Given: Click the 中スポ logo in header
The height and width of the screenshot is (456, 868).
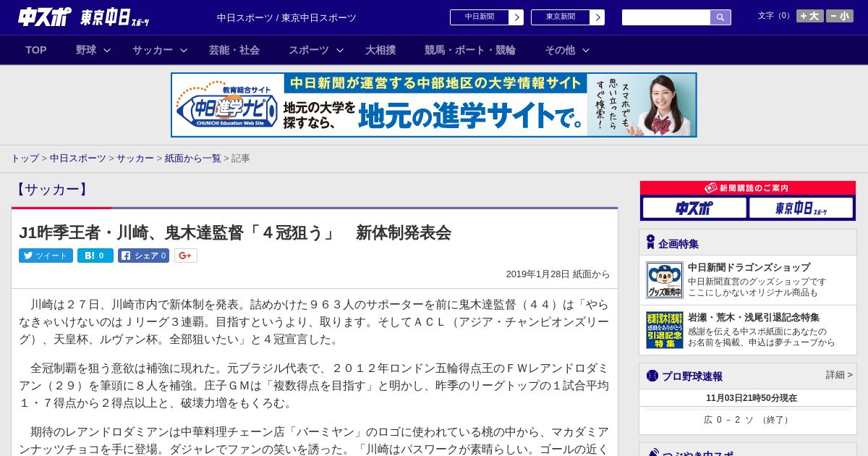Looking at the screenshot, I should coord(45,17).
